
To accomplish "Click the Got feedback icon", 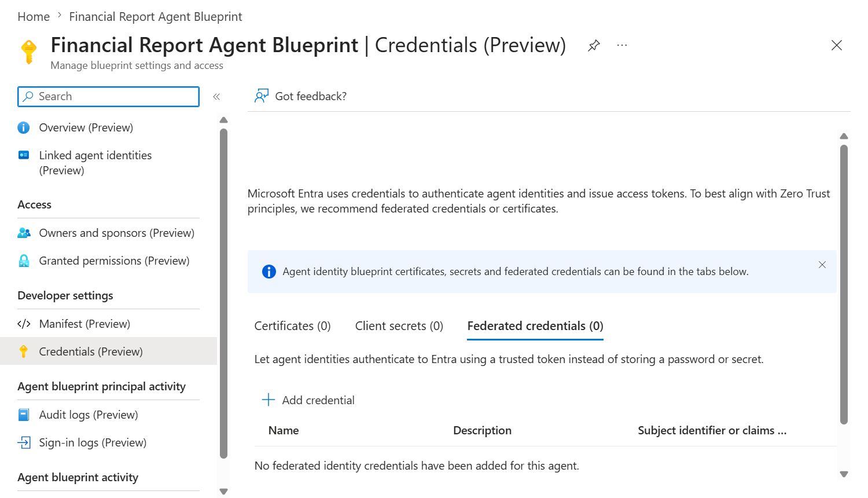I will coord(262,96).
